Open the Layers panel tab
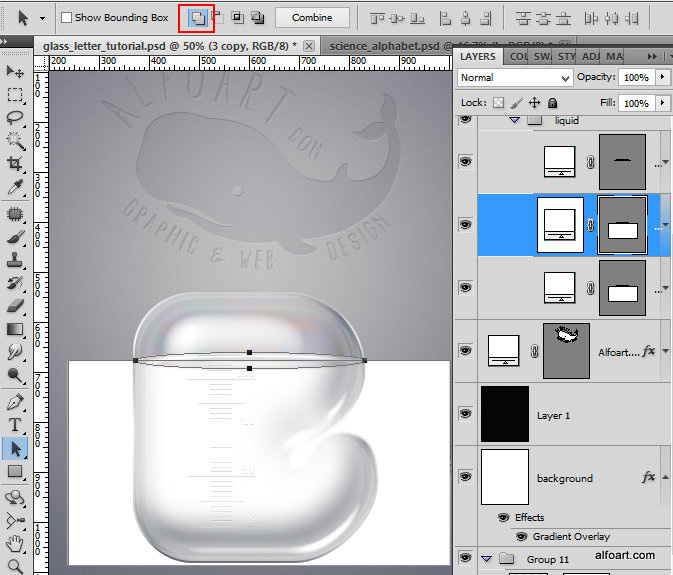The width and height of the screenshot is (673, 575). [x=478, y=57]
